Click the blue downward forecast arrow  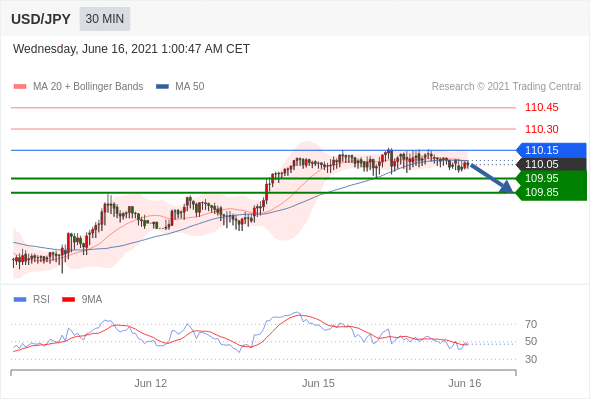point(492,178)
